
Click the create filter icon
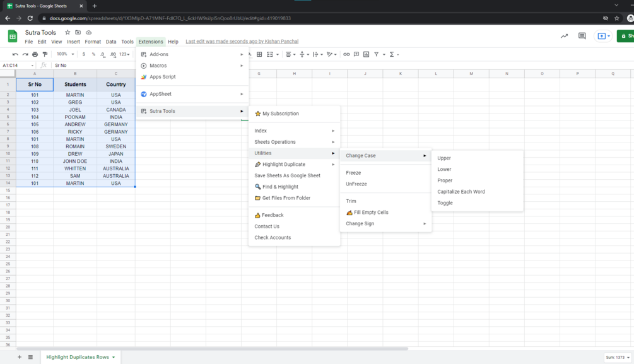pyautogui.click(x=377, y=54)
